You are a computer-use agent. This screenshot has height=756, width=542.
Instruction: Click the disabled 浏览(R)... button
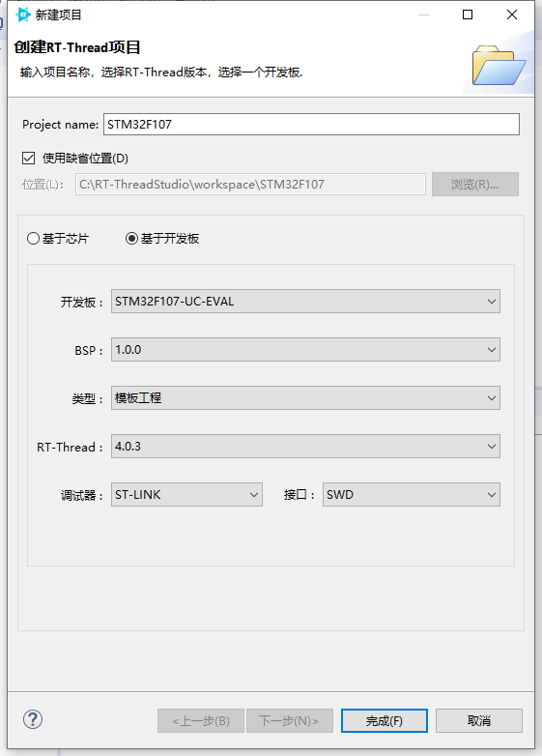(x=475, y=185)
